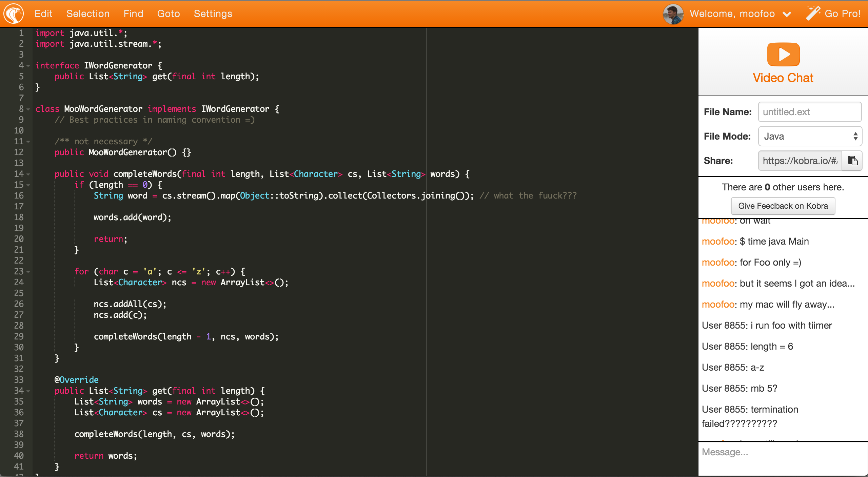Click the Kobra snake logo icon
The width and height of the screenshot is (868, 477).
pyautogui.click(x=14, y=14)
